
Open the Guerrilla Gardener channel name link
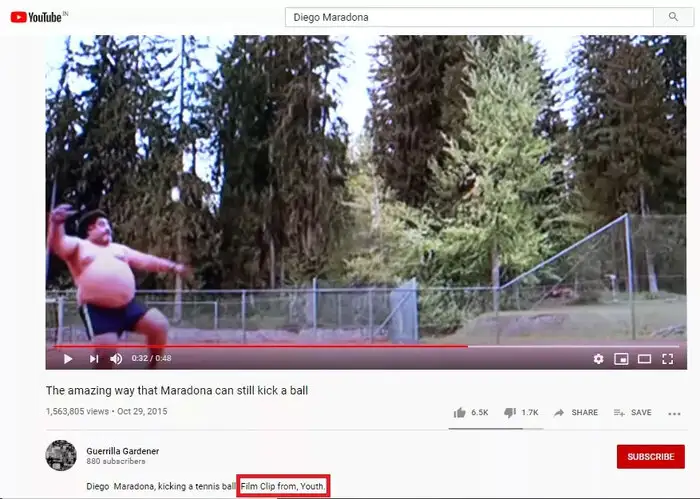click(123, 451)
